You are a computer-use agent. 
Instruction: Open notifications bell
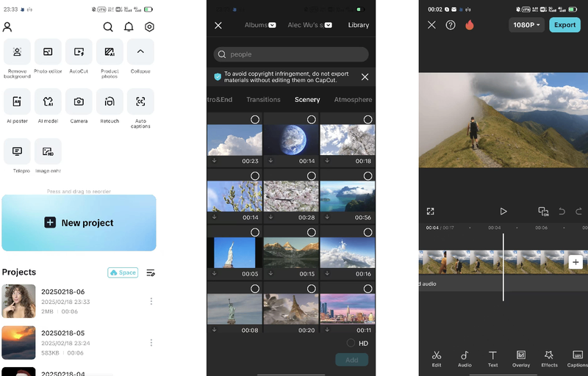129,26
